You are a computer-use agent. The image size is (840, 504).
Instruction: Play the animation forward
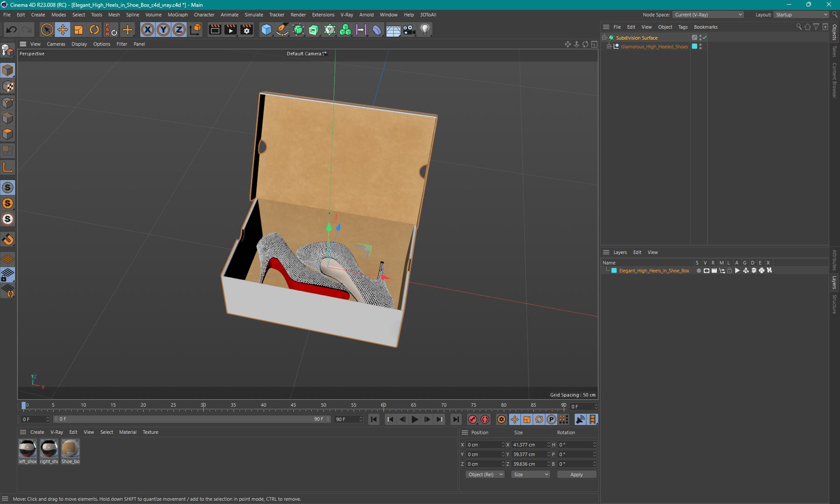point(415,420)
